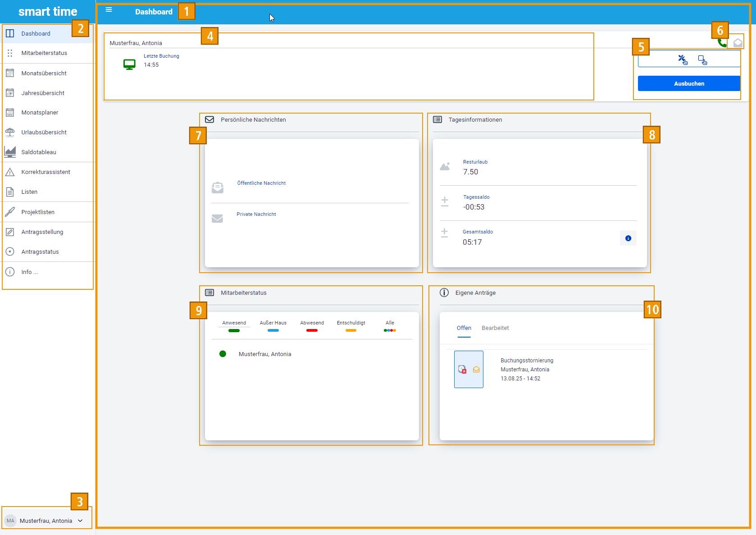Image resolution: width=756 pixels, height=535 pixels.
Task: Toggle the hamburger menu icon
Action: tap(109, 9)
